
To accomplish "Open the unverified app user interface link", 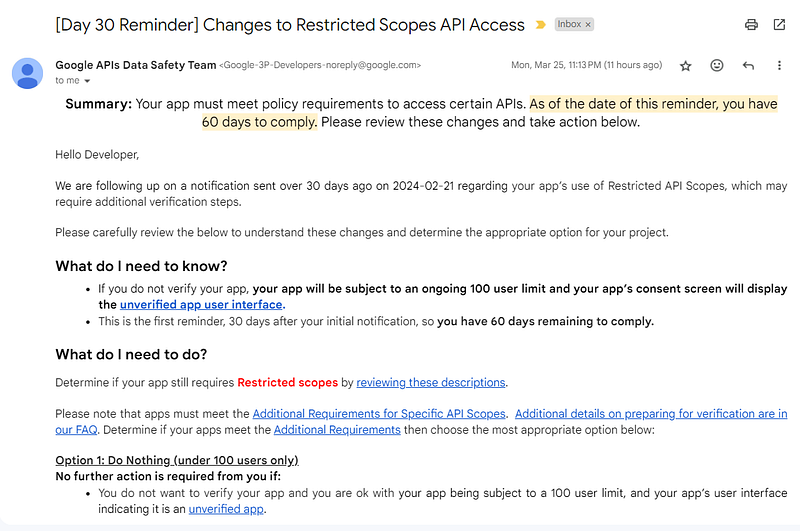I will point(202,305).
